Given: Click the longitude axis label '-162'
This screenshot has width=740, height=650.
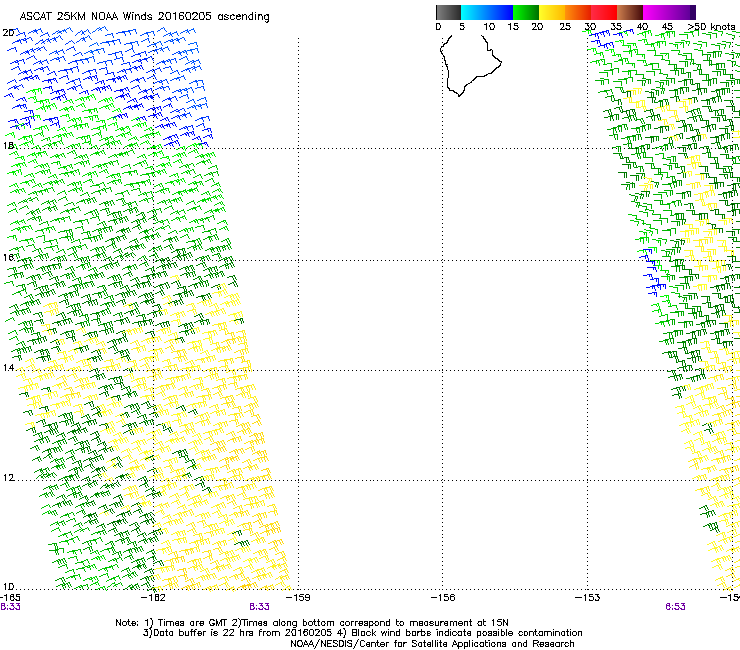Looking at the screenshot, I should 153,598.
